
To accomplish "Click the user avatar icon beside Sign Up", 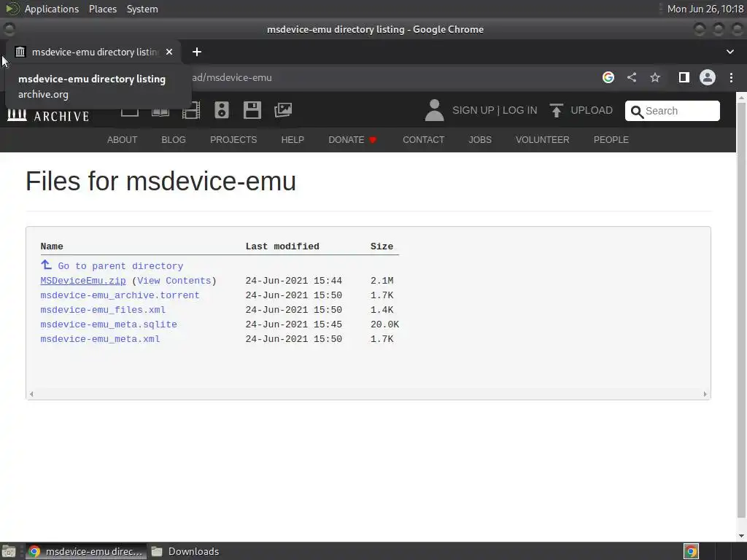I will (x=434, y=110).
